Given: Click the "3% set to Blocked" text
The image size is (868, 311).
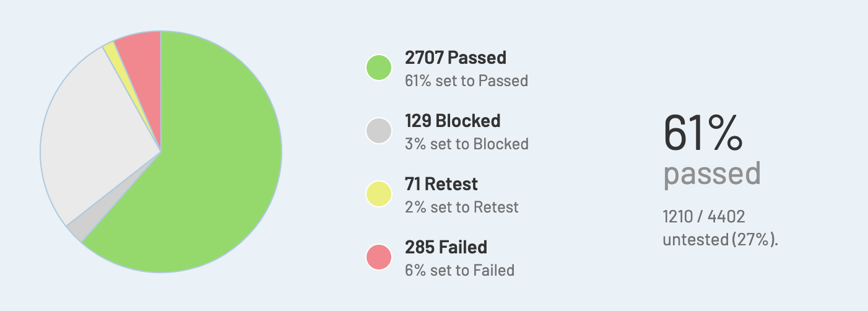Looking at the screenshot, I should click(466, 144).
